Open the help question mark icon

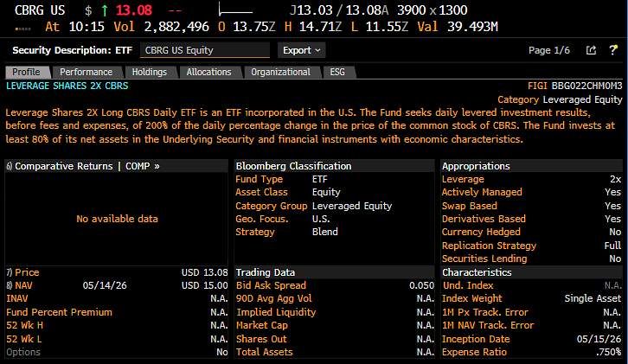(x=613, y=50)
